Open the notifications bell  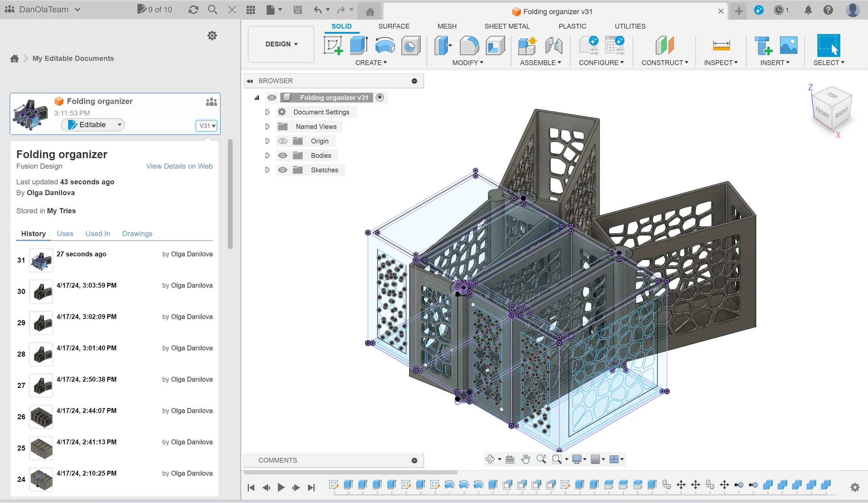pos(808,10)
